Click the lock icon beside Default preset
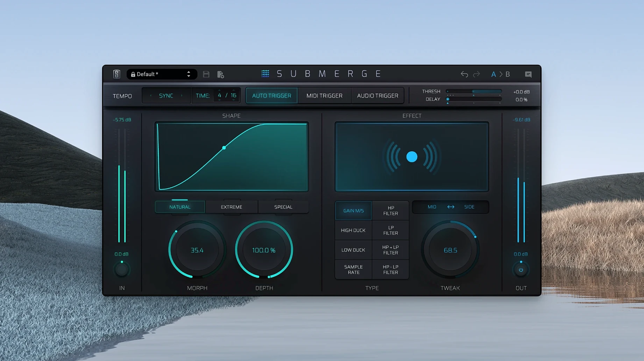Image resolution: width=644 pixels, height=361 pixels. click(133, 74)
